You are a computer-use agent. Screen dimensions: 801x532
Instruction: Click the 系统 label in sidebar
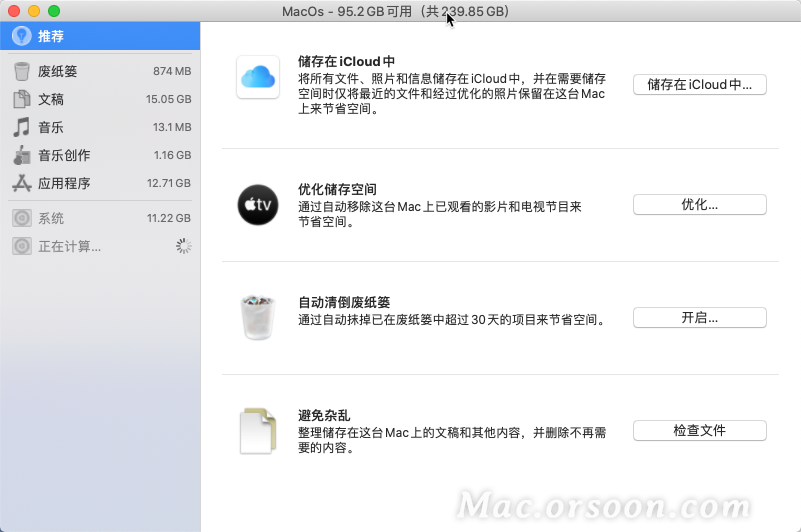51,218
